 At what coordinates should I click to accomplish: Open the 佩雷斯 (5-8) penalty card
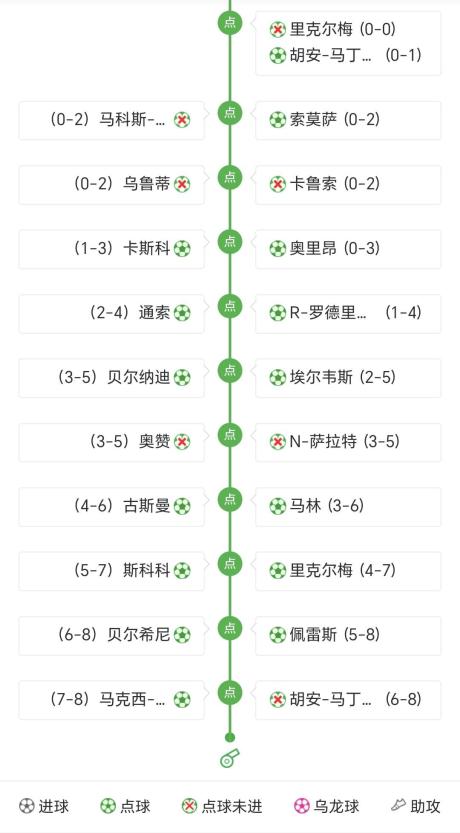coord(348,635)
